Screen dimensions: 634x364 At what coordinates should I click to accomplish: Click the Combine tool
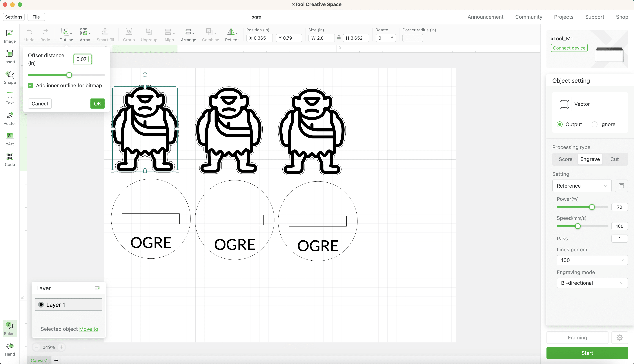(x=210, y=35)
